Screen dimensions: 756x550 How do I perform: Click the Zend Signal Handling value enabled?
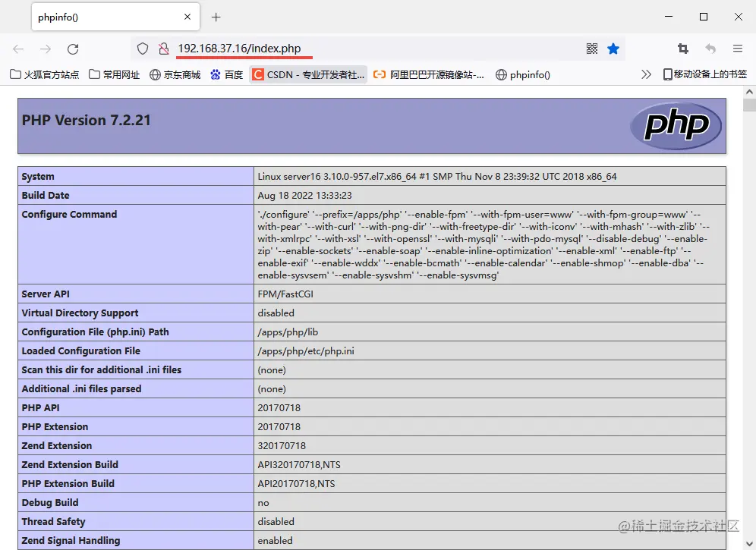tap(275, 540)
